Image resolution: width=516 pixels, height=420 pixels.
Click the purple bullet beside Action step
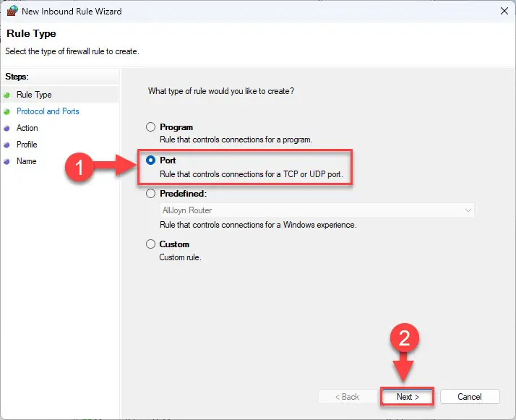click(7, 129)
